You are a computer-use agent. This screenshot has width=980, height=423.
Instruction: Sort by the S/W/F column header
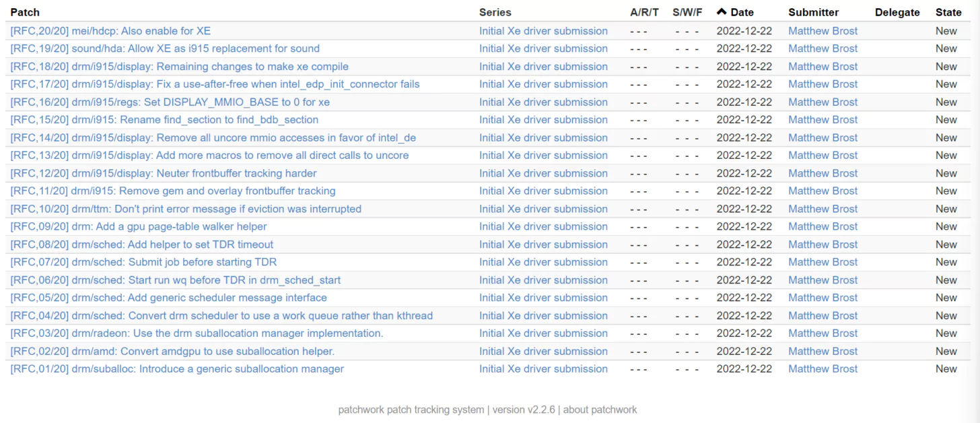(x=687, y=11)
